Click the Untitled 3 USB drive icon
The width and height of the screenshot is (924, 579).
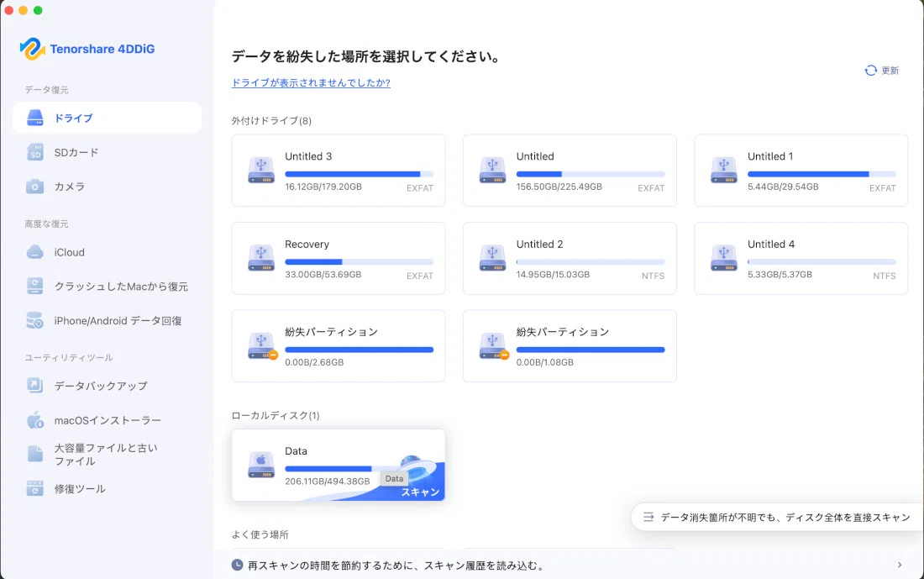click(261, 171)
